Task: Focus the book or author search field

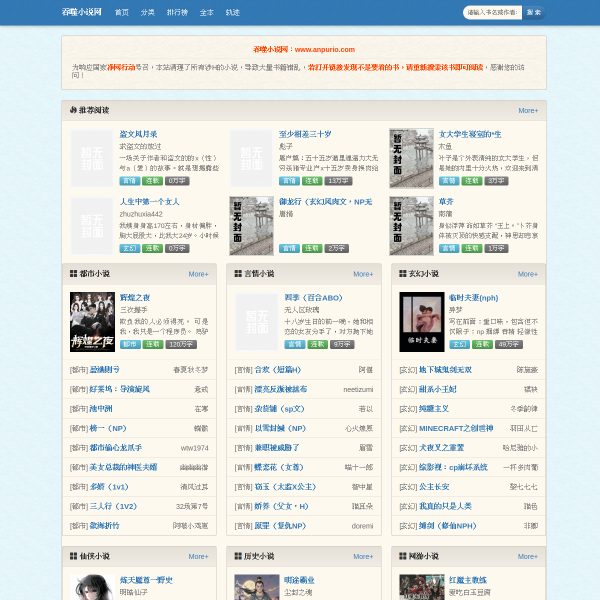Action: pos(492,13)
